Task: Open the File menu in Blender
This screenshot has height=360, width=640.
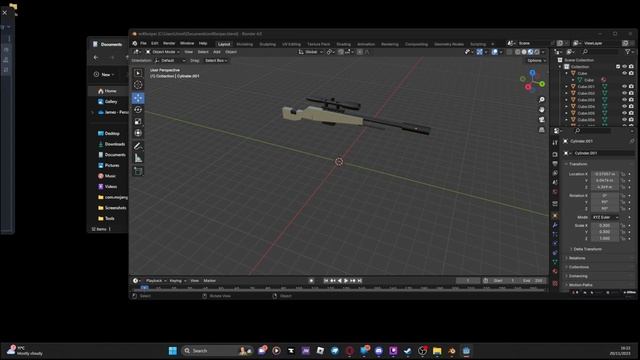Action: point(143,43)
